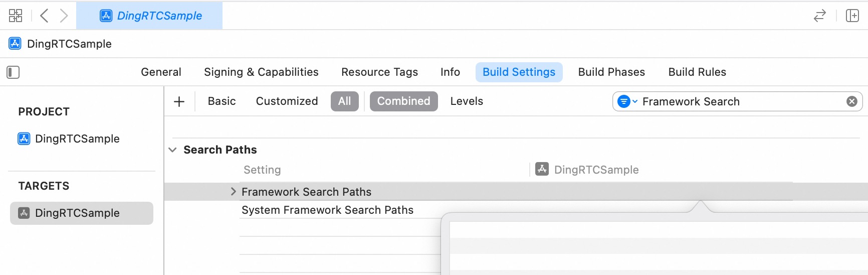Switch to the Combined view
The image size is (868, 275).
(x=404, y=101)
